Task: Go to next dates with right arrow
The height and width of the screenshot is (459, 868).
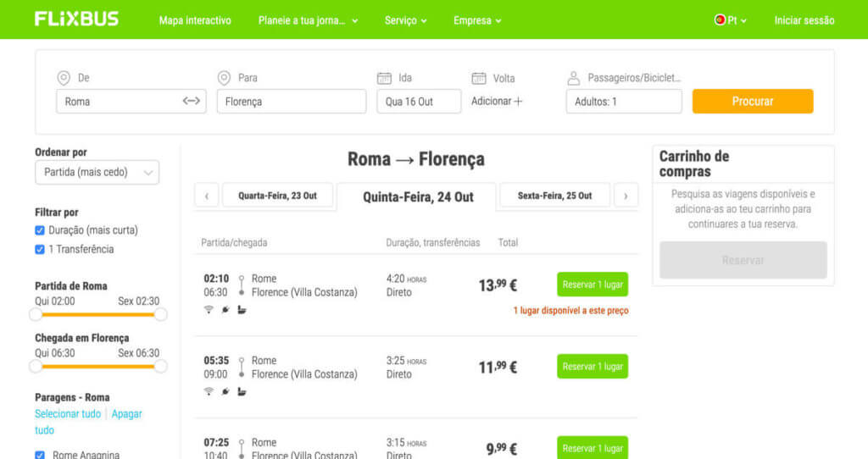Action: [626, 196]
